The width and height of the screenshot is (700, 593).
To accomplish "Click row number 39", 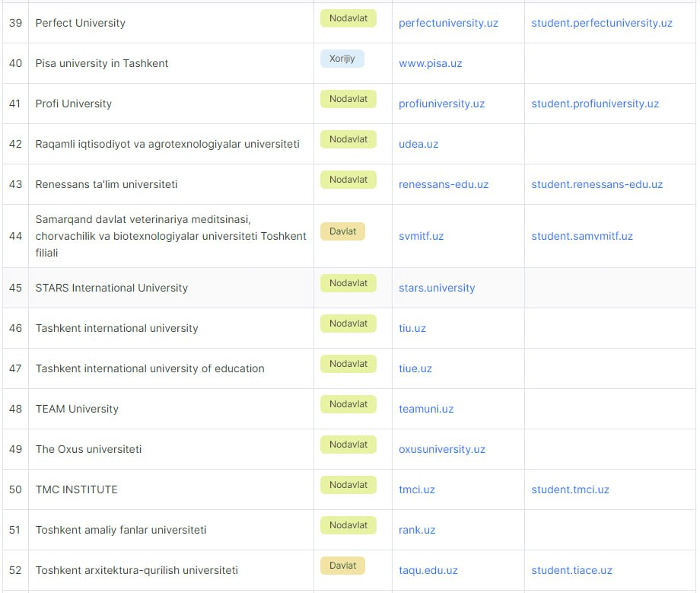I will coord(15,24).
